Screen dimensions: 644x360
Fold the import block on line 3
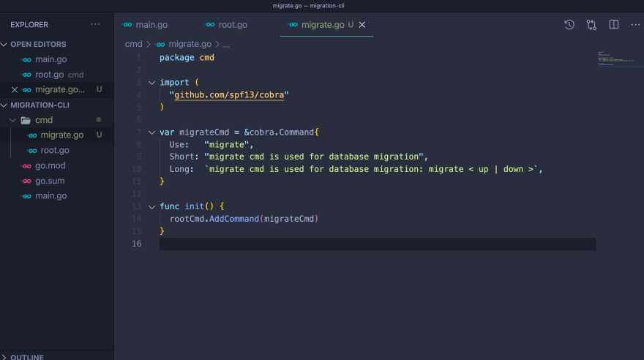point(151,83)
